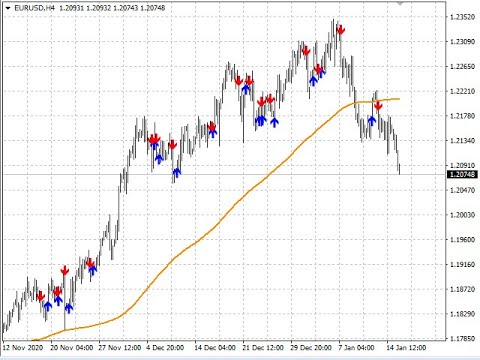Select the red down arrow directly above the December-low blue arrow
This screenshot has height=360, width=480.
point(172,145)
